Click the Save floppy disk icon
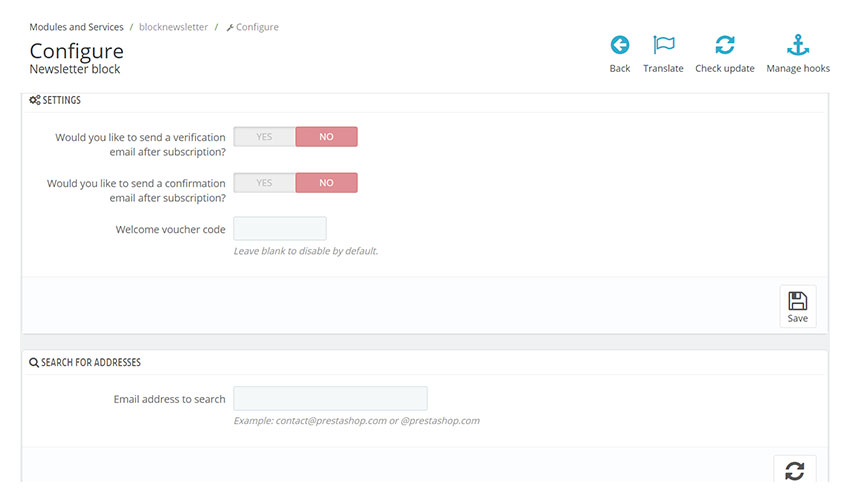 click(x=797, y=301)
